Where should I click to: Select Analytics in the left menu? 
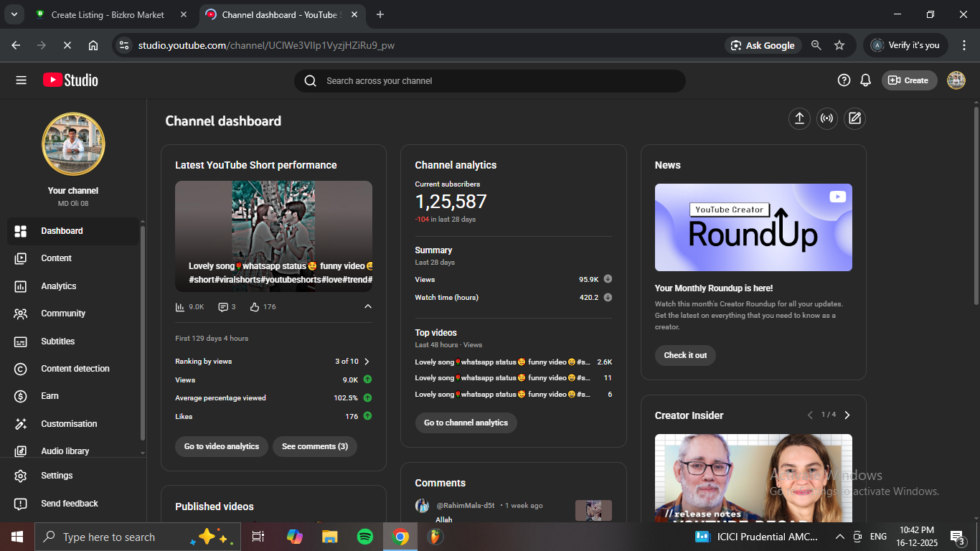click(58, 286)
